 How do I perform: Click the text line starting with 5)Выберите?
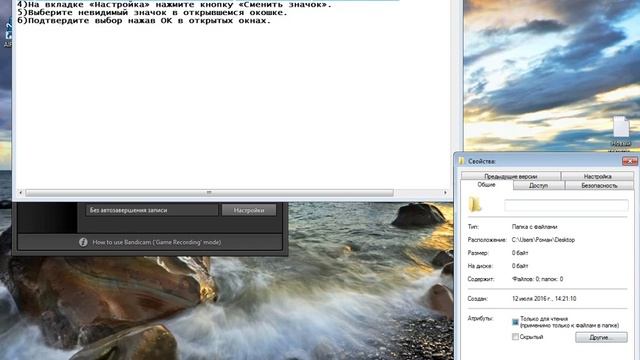[152, 12]
